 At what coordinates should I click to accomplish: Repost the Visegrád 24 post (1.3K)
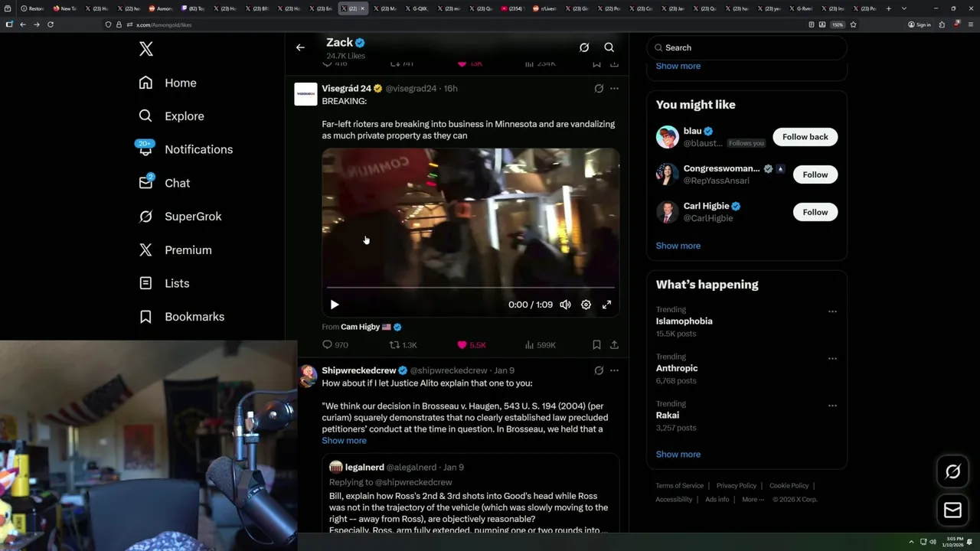point(403,345)
